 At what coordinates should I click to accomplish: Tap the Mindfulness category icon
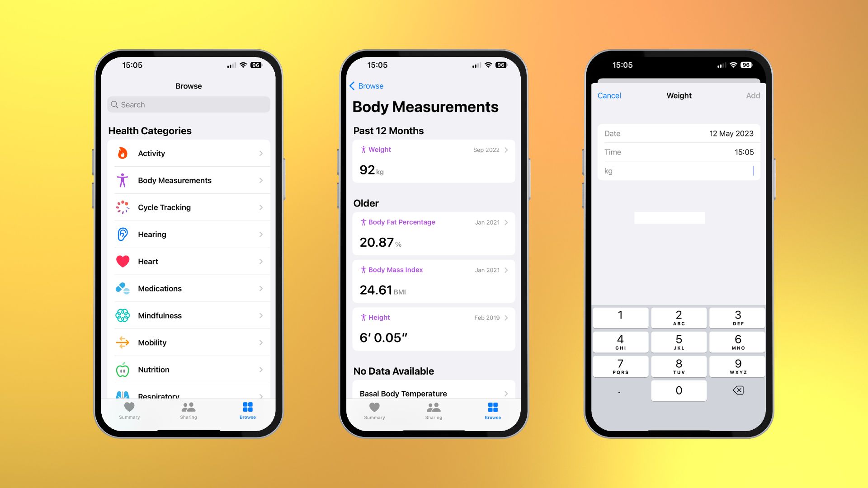(123, 315)
